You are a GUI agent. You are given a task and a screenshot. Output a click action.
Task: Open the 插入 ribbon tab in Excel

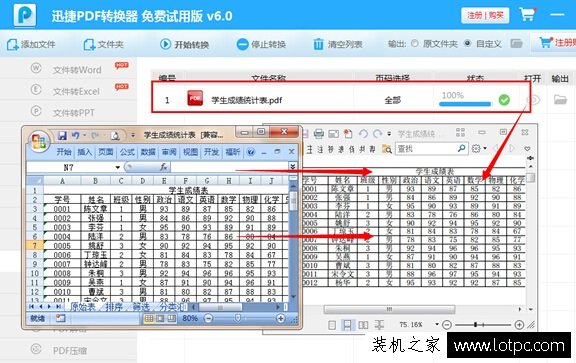tap(84, 152)
